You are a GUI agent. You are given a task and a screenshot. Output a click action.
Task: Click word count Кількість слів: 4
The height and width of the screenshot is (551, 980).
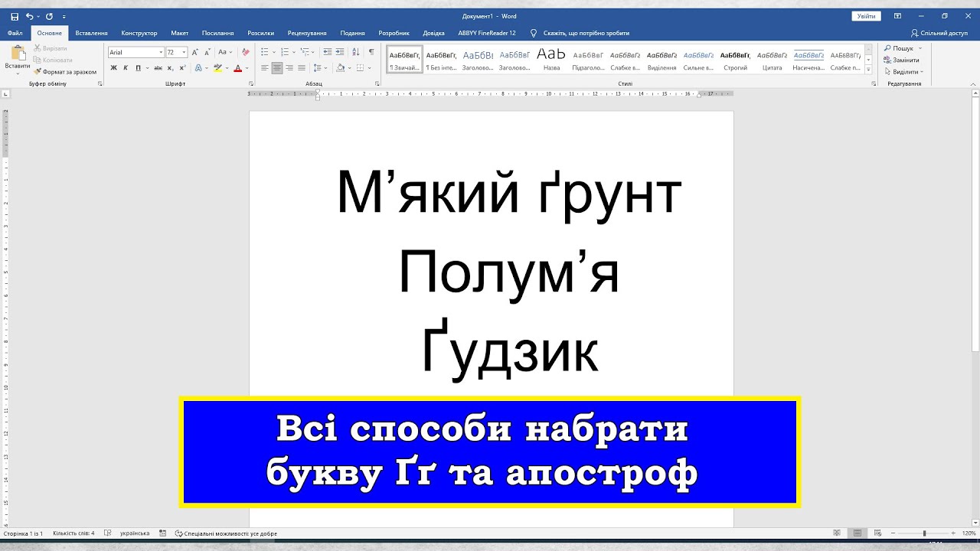tap(73, 533)
